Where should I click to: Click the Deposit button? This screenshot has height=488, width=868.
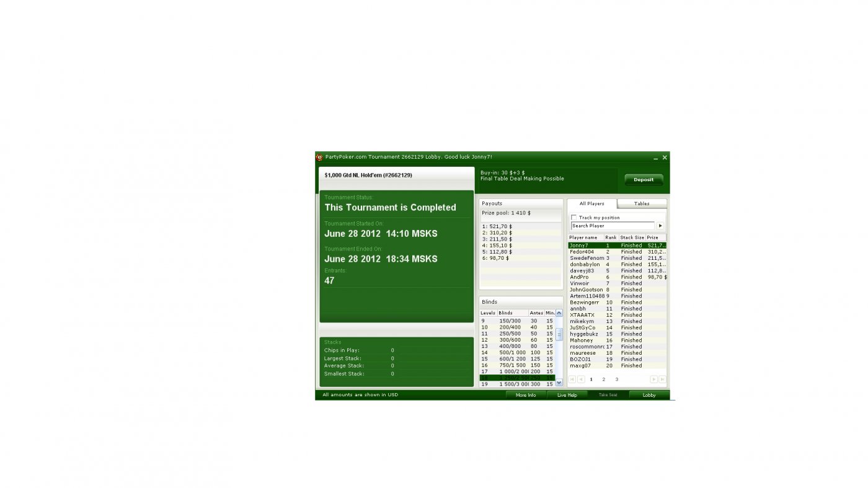click(644, 180)
